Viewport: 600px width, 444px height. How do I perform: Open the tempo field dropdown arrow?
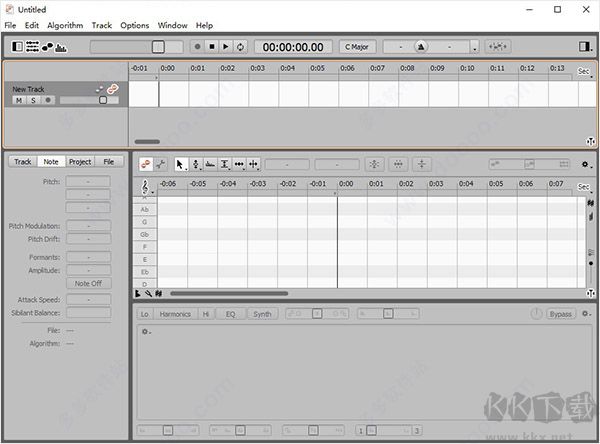click(474, 47)
